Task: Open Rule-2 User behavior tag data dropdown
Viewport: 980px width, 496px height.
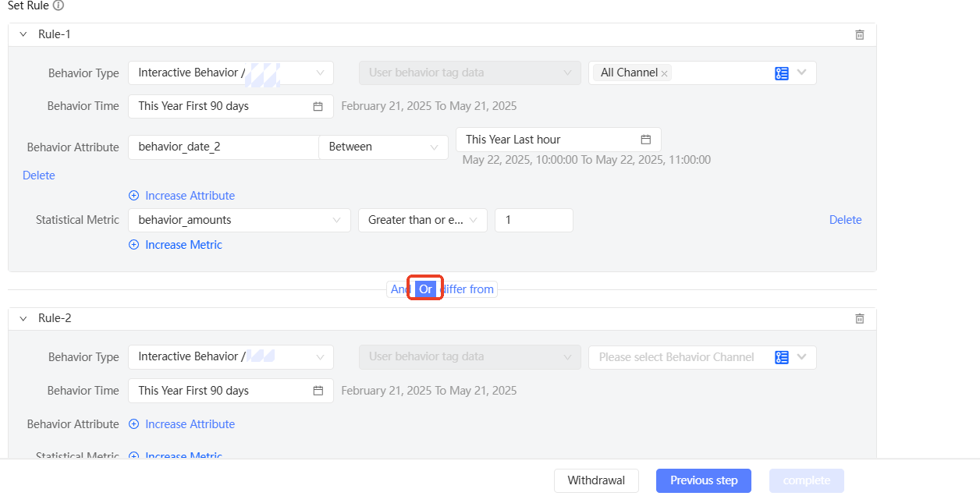Action: coord(470,356)
